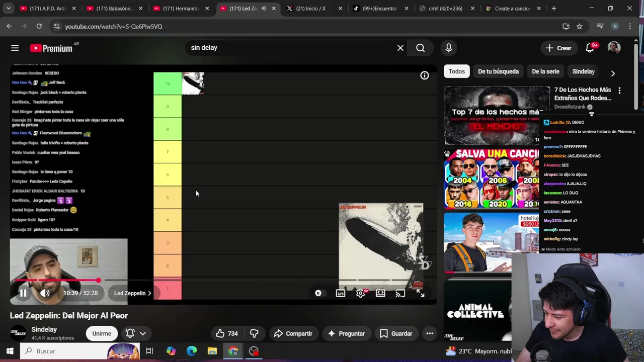This screenshot has height=362, width=644.
Task: Open player settings gear
Action: [361, 293]
